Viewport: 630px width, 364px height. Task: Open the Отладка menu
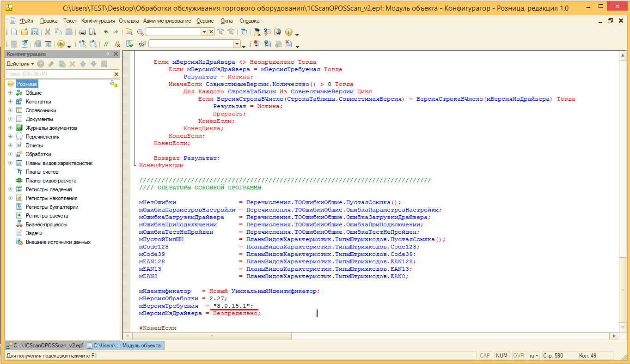pyautogui.click(x=129, y=21)
